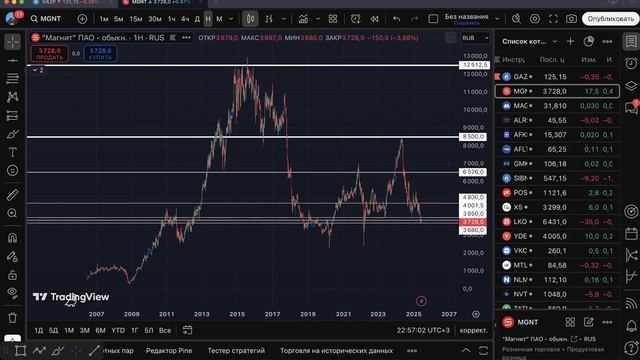Hide all drawings with the eye icon
Viewport: 640px width, 360px height.
pos(13,293)
